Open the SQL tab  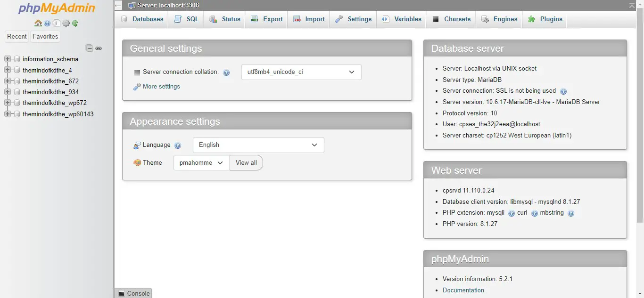point(186,19)
